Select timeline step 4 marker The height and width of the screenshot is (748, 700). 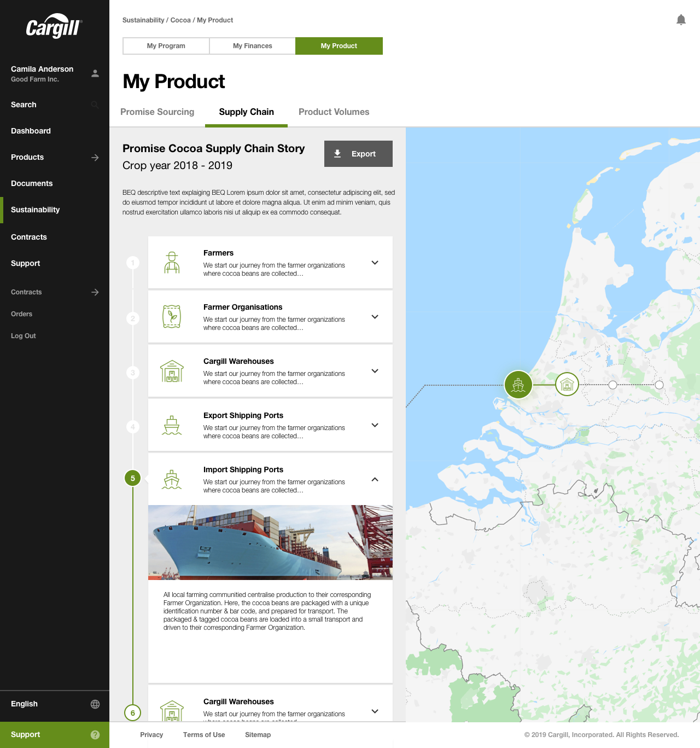pos(133,427)
